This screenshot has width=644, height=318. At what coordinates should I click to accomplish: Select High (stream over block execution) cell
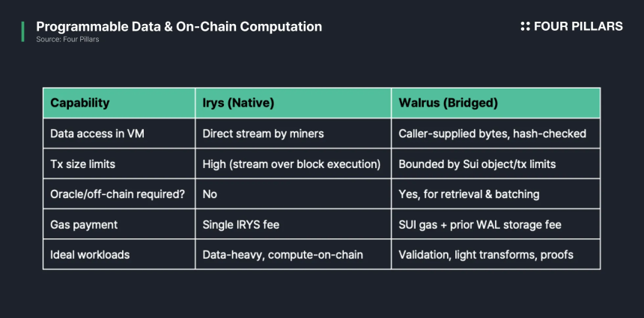294,163
